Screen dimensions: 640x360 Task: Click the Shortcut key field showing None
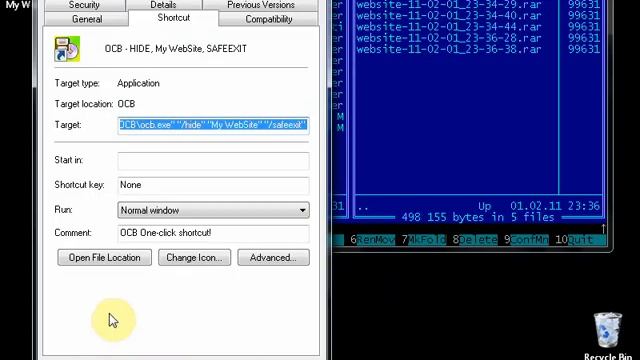pos(213,185)
